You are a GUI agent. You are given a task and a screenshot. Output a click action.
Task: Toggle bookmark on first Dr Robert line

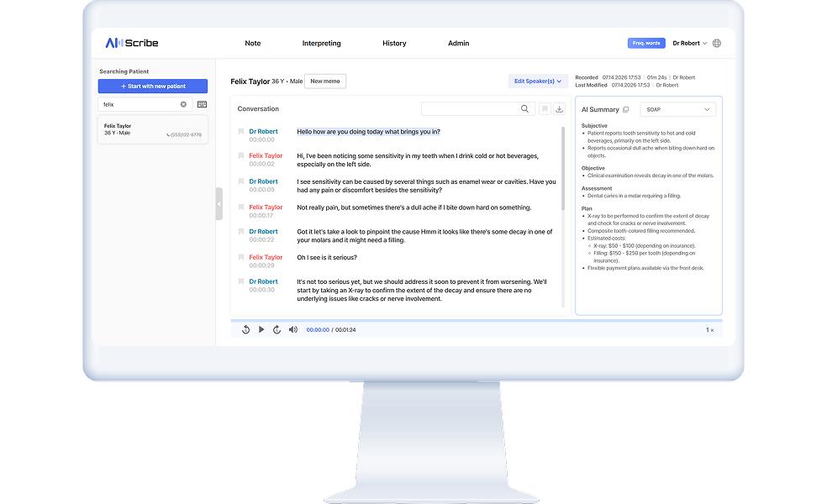[x=241, y=131]
